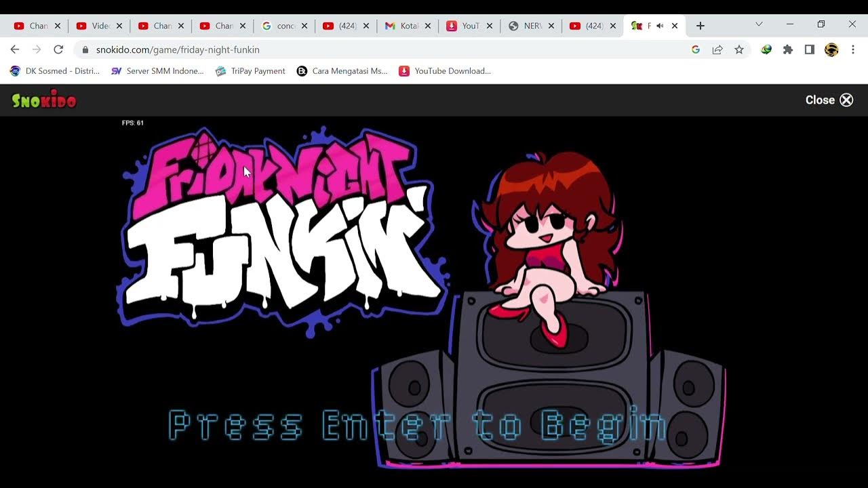Minimize the Chrome window
Image resolution: width=868 pixels, height=488 pixels.
[x=790, y=24]
